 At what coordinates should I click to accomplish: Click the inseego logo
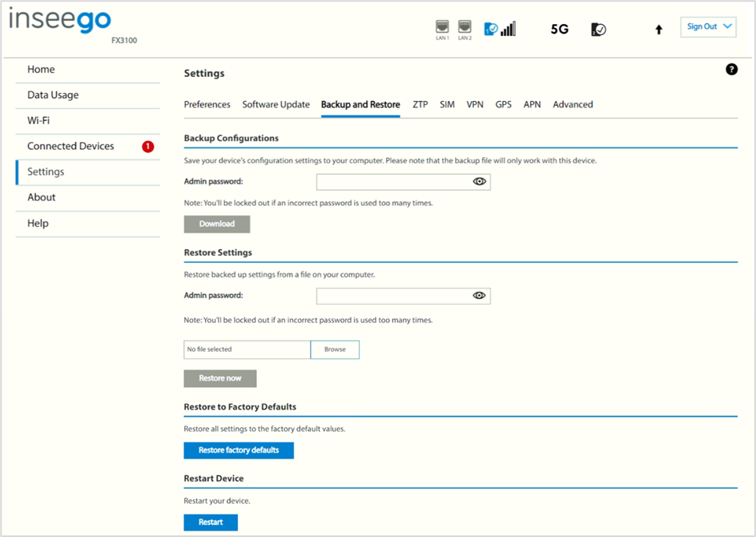(60, 21)
